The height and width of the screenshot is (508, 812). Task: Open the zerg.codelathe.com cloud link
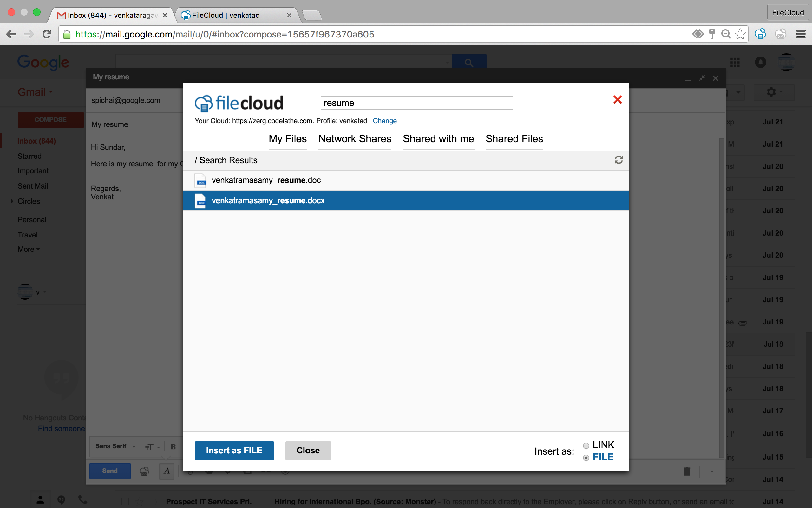272,121
